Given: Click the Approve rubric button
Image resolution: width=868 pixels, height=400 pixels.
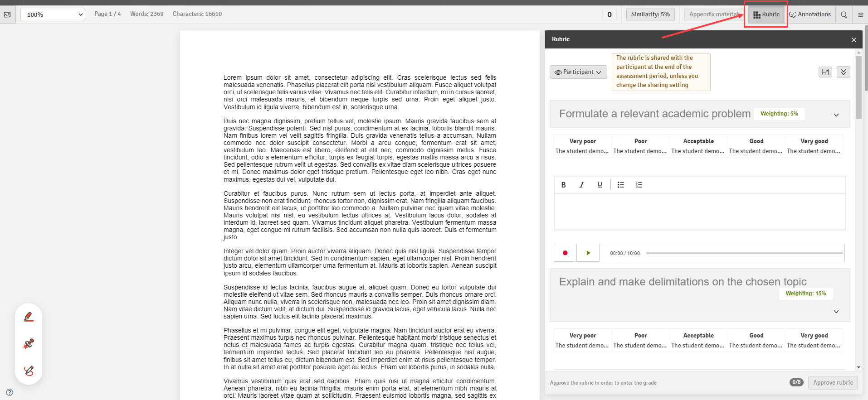Looking at the screenshot, I should coord(833,383).
